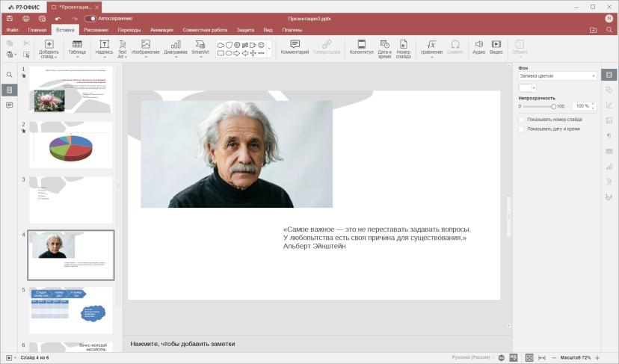619x364 pixels.
Task: Open the Comments panel in left sidebar
Action: [10, 105]
